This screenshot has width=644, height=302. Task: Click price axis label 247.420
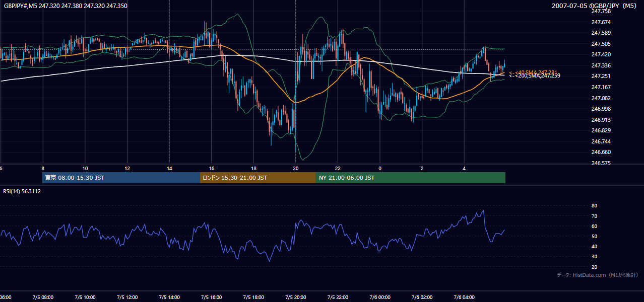click(601, 54)
